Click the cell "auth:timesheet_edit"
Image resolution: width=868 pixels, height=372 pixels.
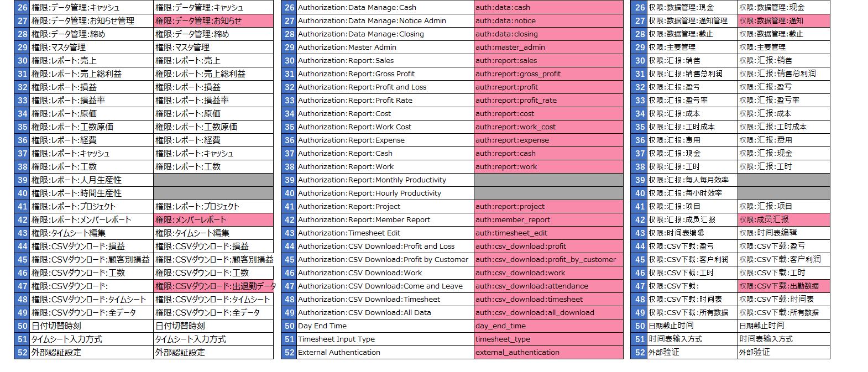point(548,233)
